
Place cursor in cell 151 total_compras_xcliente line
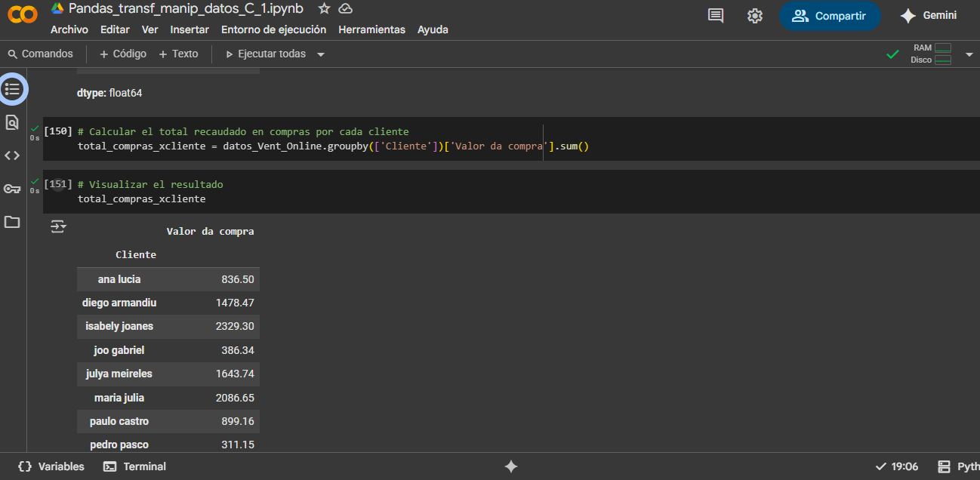pyautogui.click(x=141, y=198)
